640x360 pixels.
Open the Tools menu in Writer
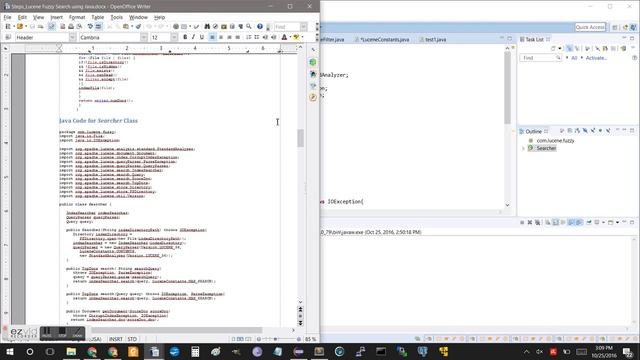coord(116,18)
